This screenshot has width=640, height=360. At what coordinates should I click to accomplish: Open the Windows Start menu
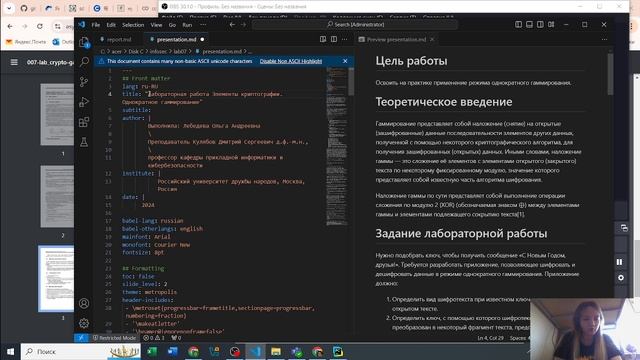click(x=10, y=351)
